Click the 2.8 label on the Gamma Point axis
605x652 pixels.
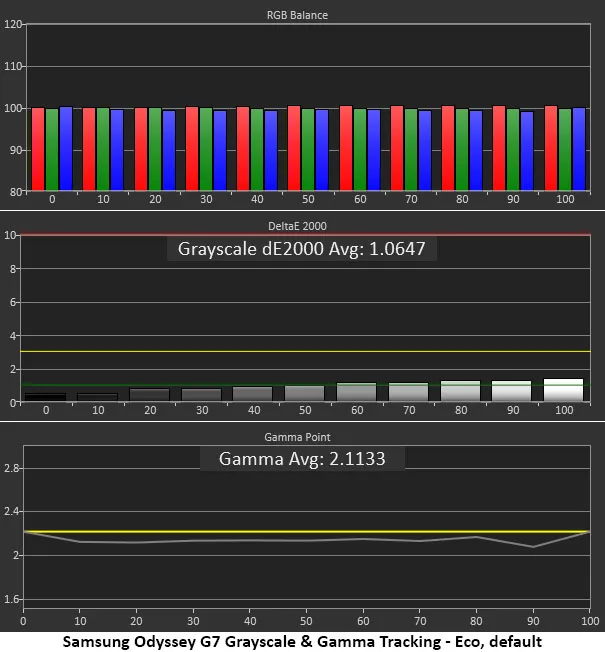(x=11, y=467)
